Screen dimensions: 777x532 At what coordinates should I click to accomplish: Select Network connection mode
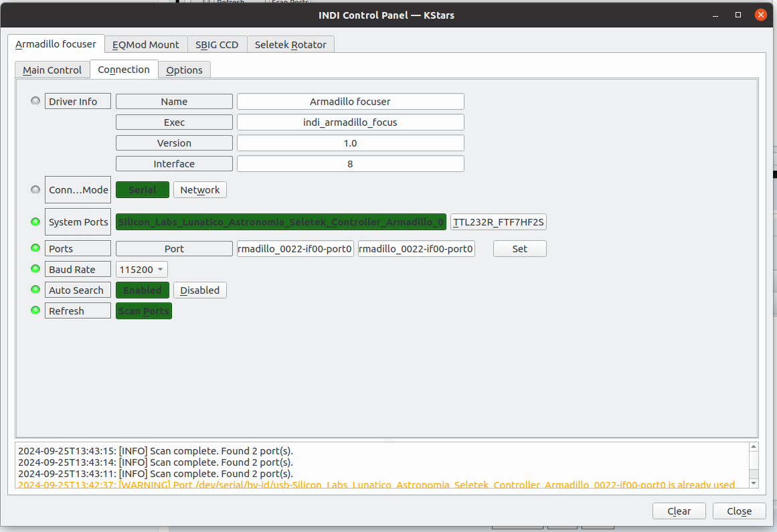tap(199, 190)
